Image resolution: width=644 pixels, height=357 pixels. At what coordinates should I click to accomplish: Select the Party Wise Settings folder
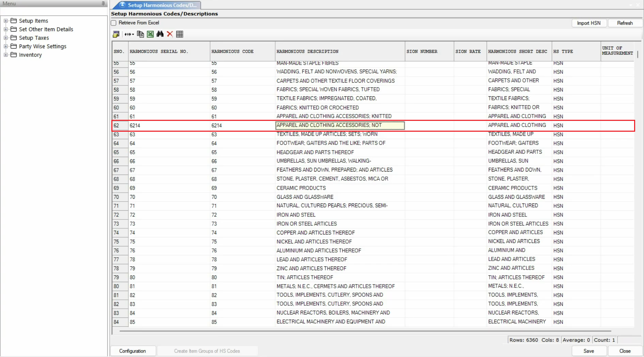[42, 46]
